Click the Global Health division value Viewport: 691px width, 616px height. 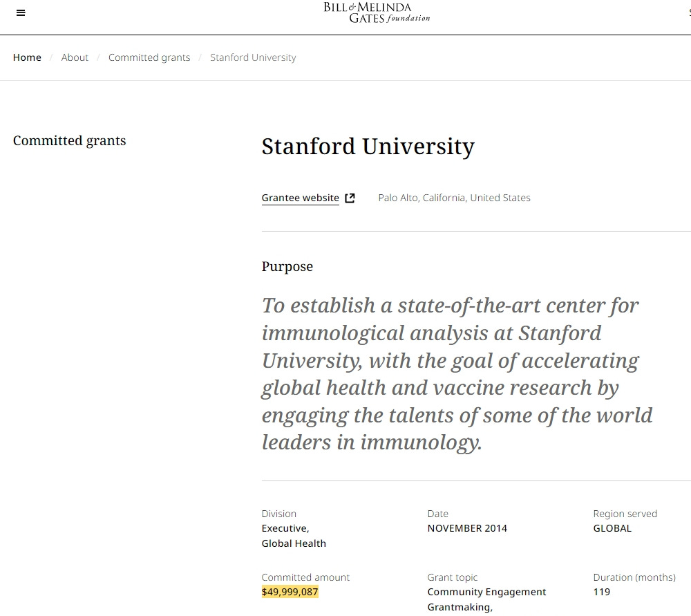[294, 543]
